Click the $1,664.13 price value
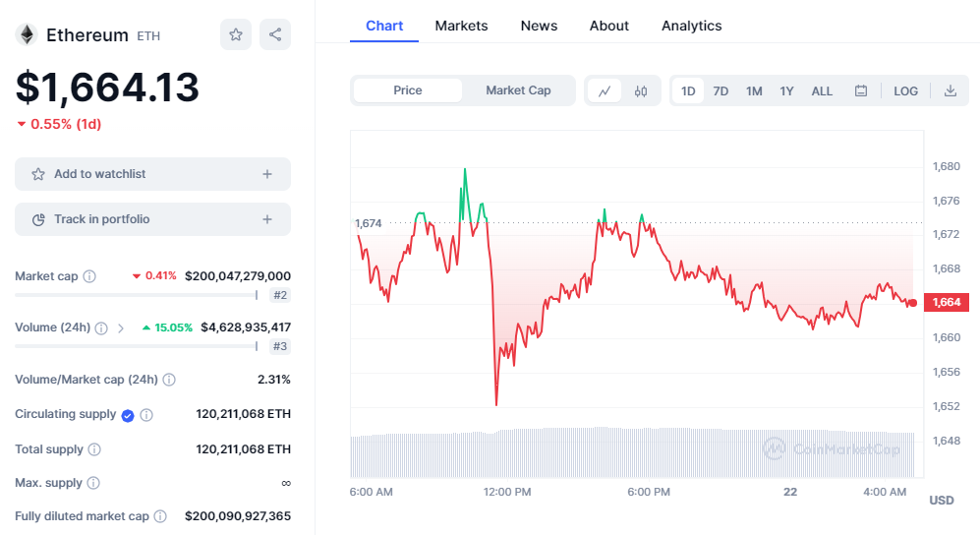 (107, 87)
